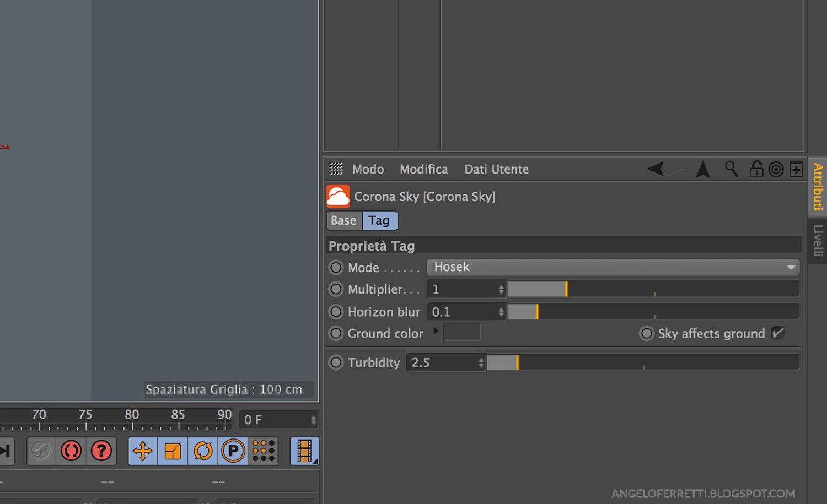Select the Tag tab
The height and width of the screenshot is (504, 827).
tap(379, 220)
